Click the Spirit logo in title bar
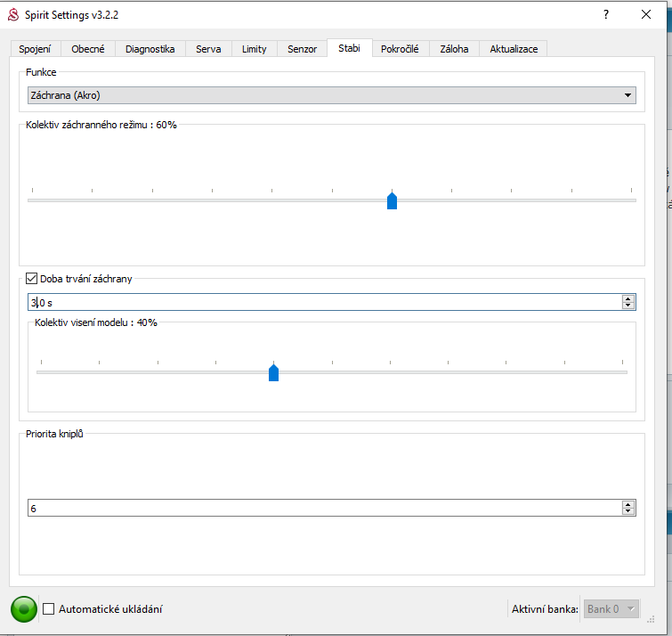The width and height of the screenshot is (672, 636). (13, 14)
